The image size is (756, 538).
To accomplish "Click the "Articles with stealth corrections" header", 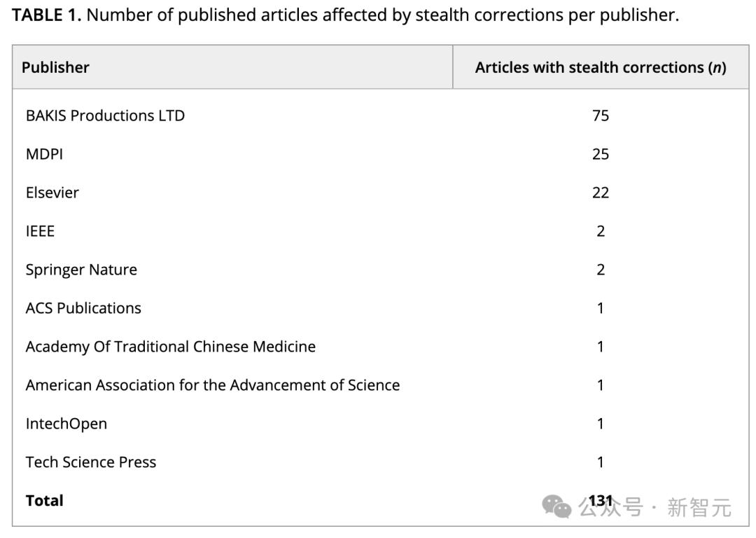I will point(600,67).
